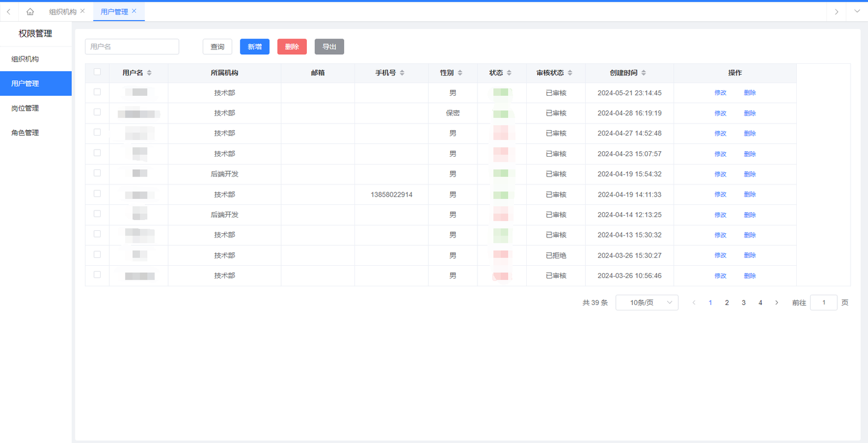This screenshot has height=443, width=868.
Task: Click the left tab-scroll arrow
Action: click(x=8, y=11)
